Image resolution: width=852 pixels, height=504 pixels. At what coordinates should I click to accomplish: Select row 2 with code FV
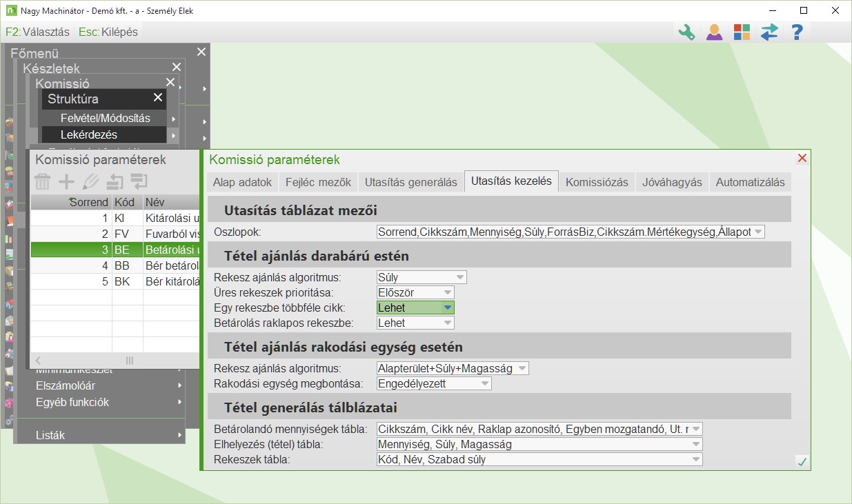click(115, 234)
